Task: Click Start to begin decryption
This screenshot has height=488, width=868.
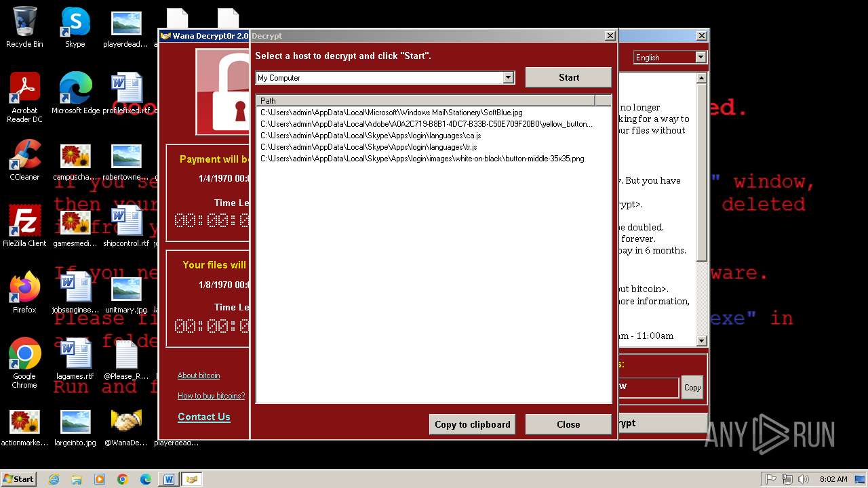Action: tap(568, 77)
